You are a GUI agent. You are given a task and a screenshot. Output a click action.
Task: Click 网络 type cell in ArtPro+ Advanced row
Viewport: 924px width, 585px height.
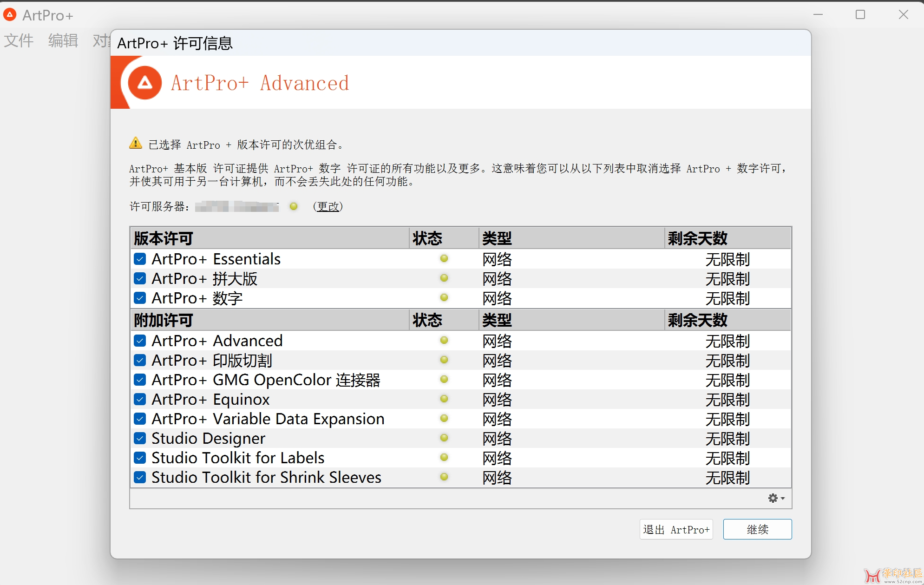(497, 341)
